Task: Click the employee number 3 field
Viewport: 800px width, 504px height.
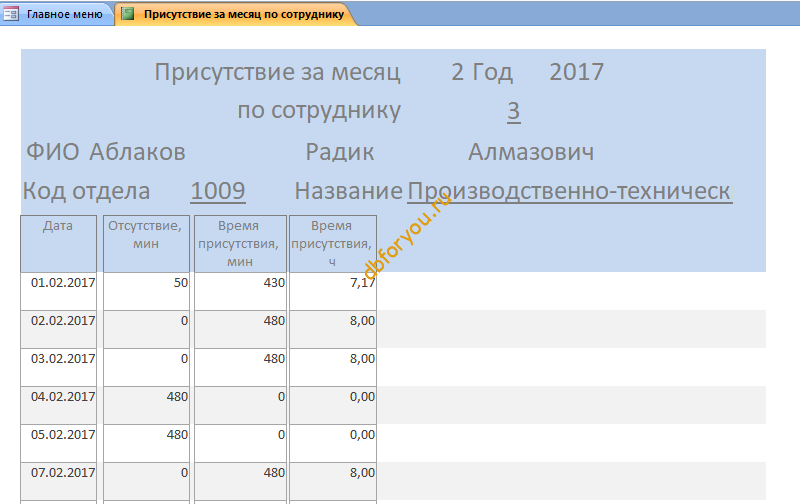Action: (514, 111)
